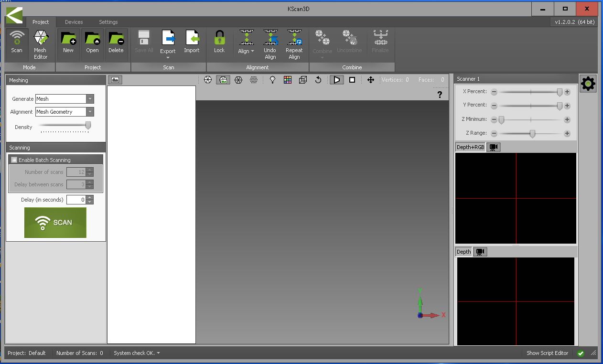Click the KScan3D logo icon

14,15
